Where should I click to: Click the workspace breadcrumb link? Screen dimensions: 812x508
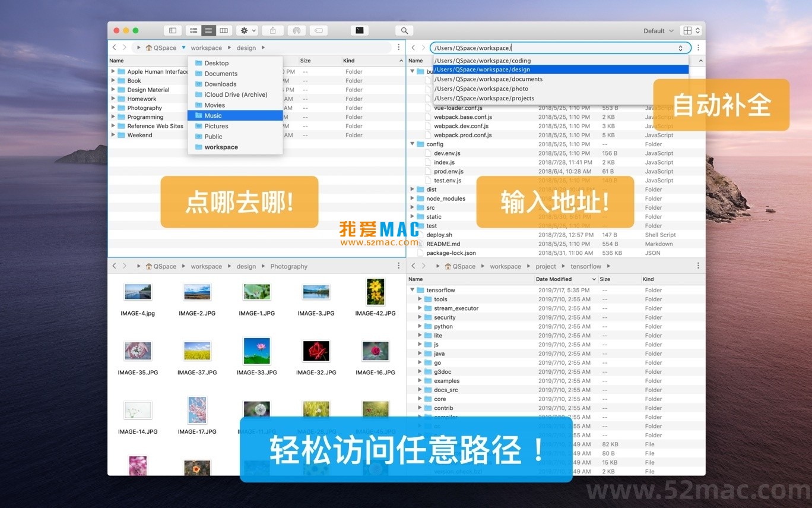206,48
